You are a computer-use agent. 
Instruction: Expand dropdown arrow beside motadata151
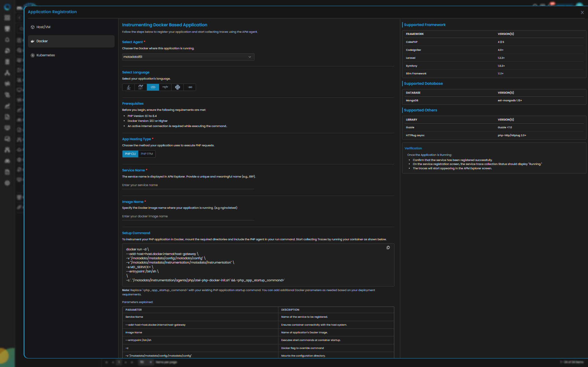(250, 57)
